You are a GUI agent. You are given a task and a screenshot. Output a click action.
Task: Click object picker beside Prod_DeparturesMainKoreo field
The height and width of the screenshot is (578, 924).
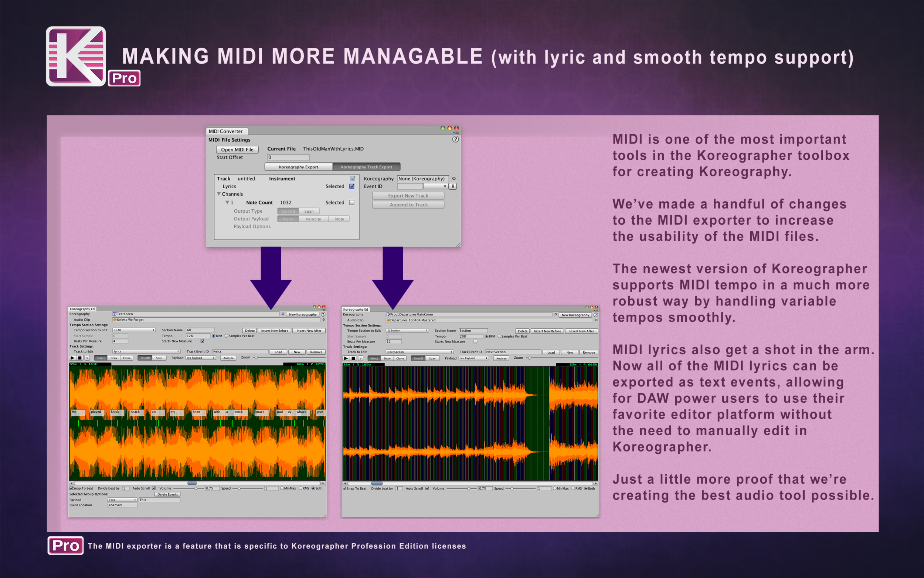(x=556, y=314)
